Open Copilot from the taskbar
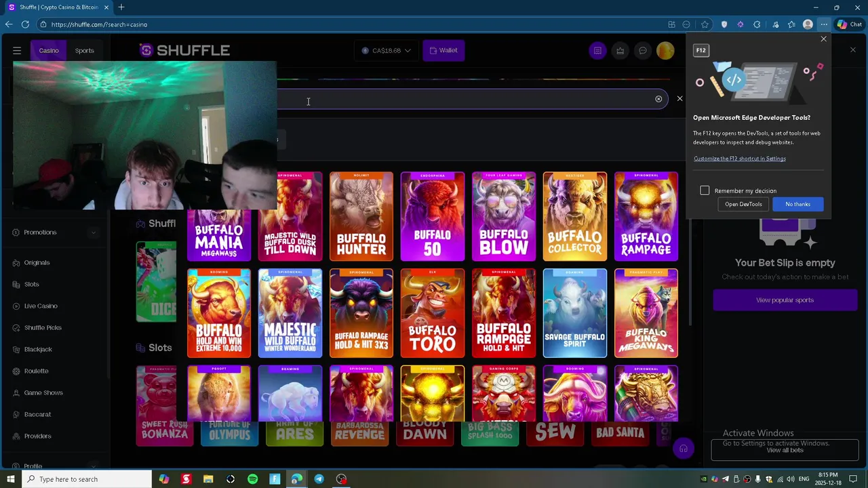 [x=164, y=479]
